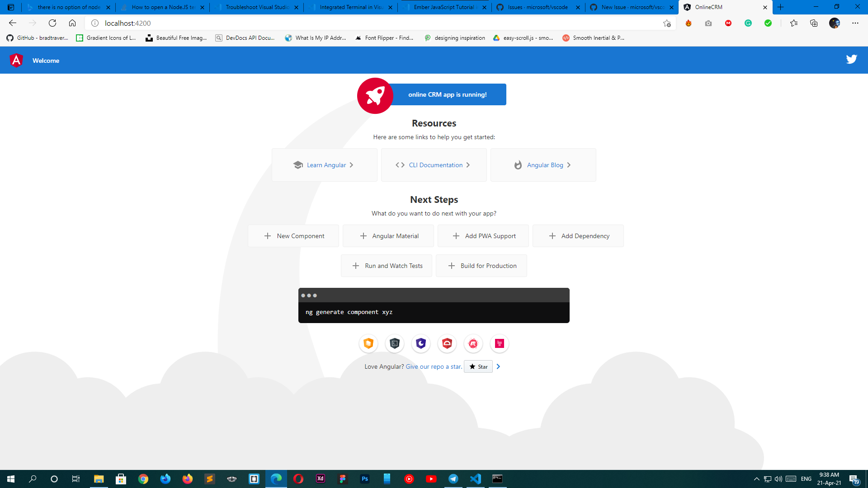Open the orange Angular Animations shield icon
Image resolution: width=868 pixels, height=488 pixels.
368,344
